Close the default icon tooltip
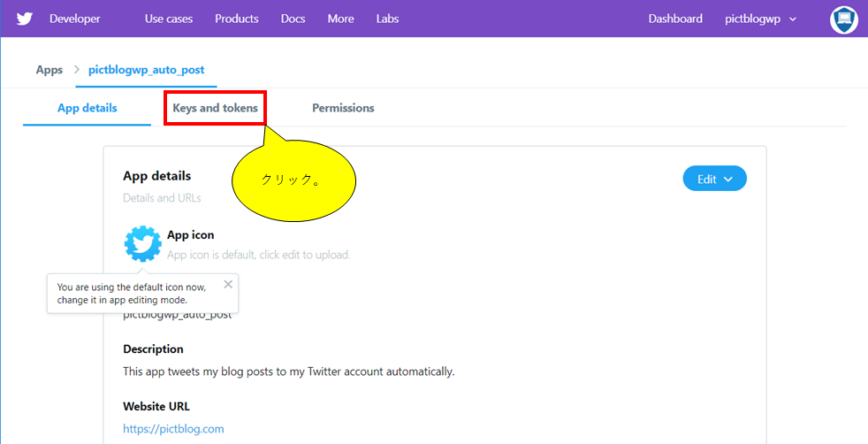 coord(228,285)
